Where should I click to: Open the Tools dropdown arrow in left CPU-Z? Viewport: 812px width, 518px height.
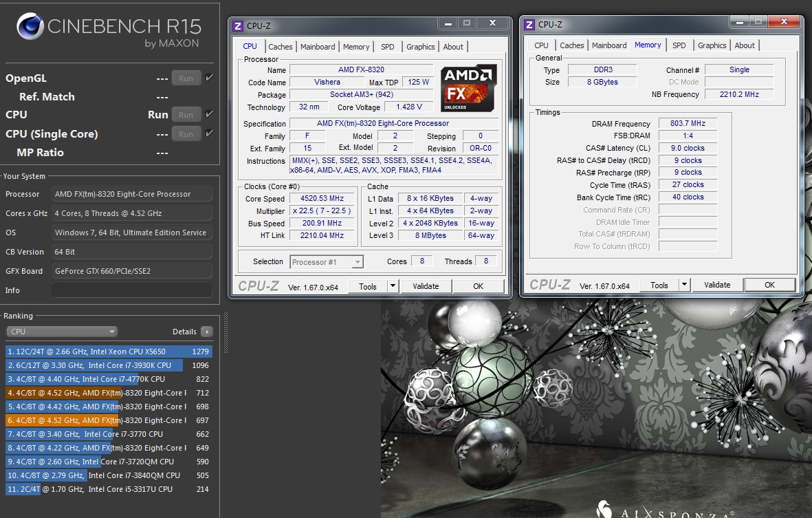393,286
